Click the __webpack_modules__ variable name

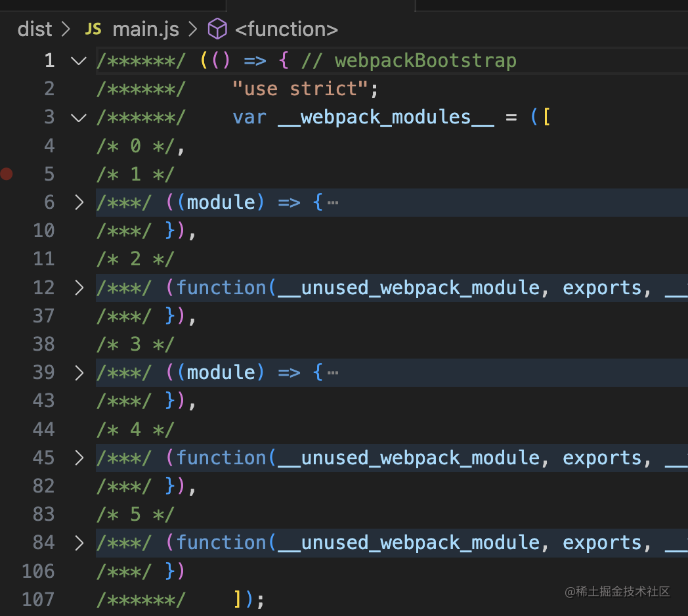tap(386, 118)
